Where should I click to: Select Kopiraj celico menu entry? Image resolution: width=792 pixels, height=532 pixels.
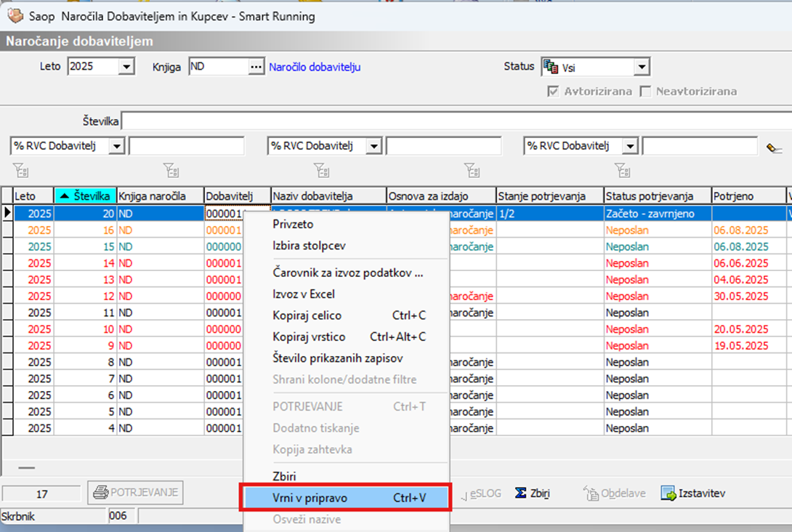click(346, 315)
